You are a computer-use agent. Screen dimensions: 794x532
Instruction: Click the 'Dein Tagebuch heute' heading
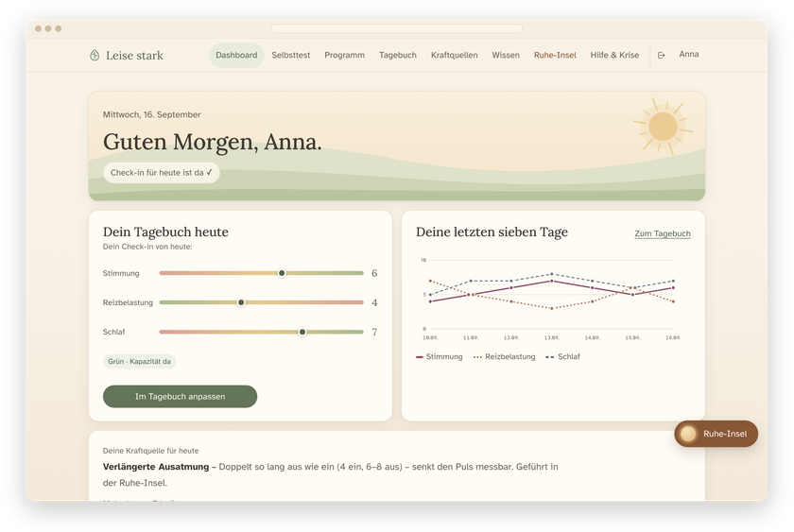pyautogui.click(x=165, y=232)
